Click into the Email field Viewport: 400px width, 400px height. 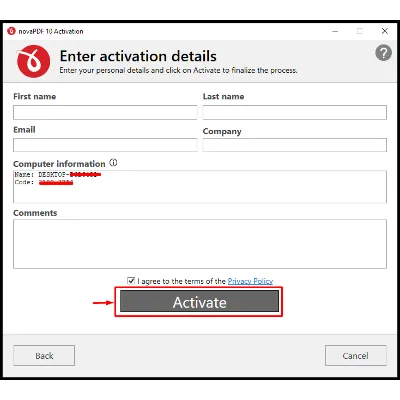(105, 145)
